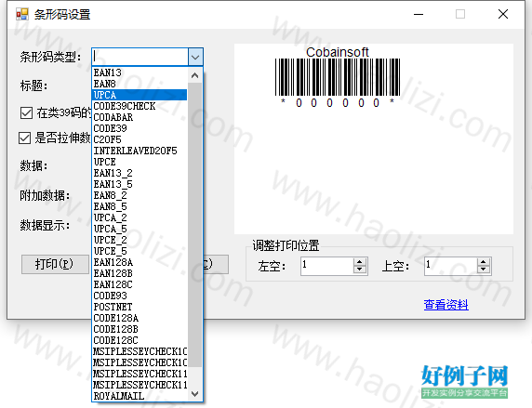
Task: Choose CODE128B from the dropdown
Action: click(140, 330)
